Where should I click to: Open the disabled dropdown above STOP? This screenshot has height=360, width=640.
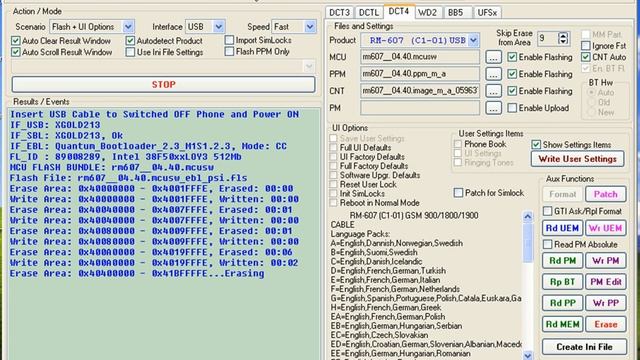(x=163, y=66)
